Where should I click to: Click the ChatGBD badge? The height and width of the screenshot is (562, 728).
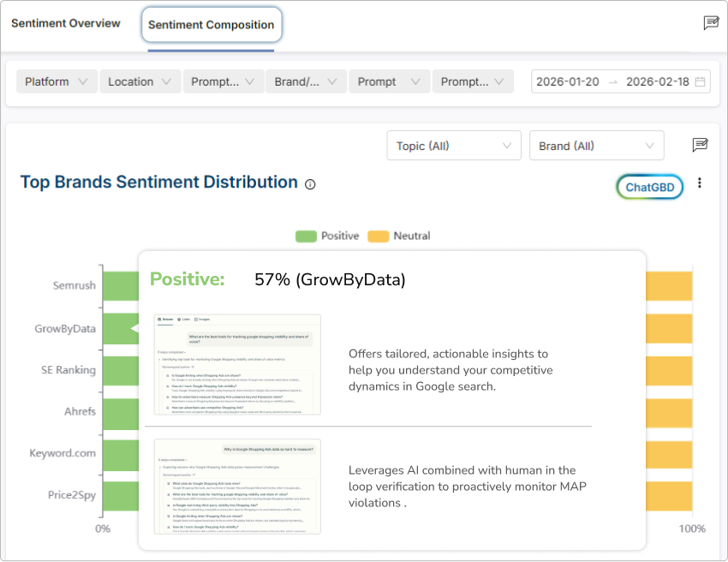click(x=649, y=187)
